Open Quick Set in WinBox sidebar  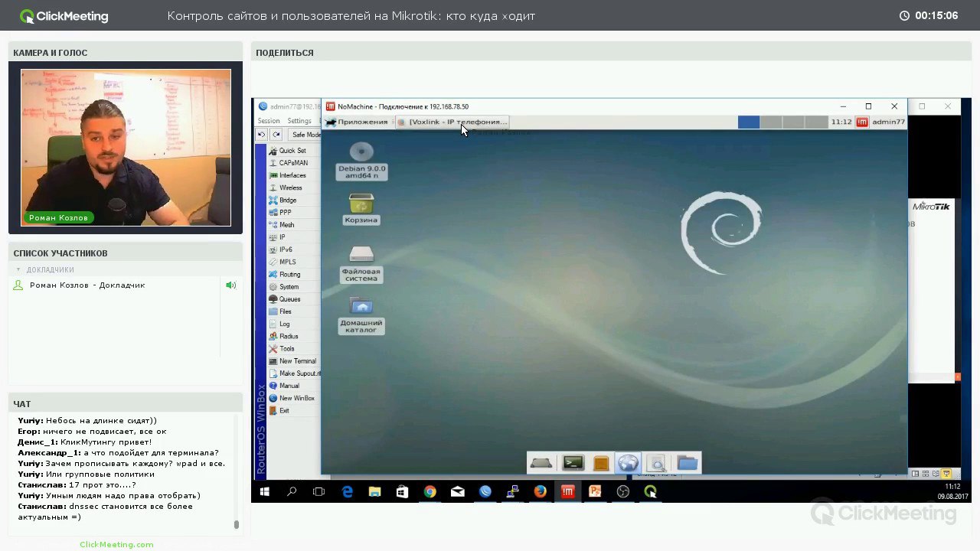coord(288,151)
